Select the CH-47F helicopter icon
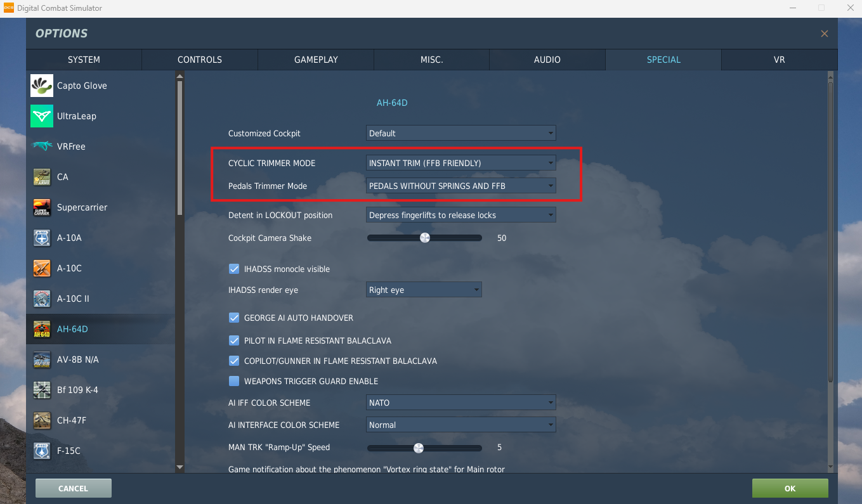This screenshot has height=504, width=862. coord(42,420)
